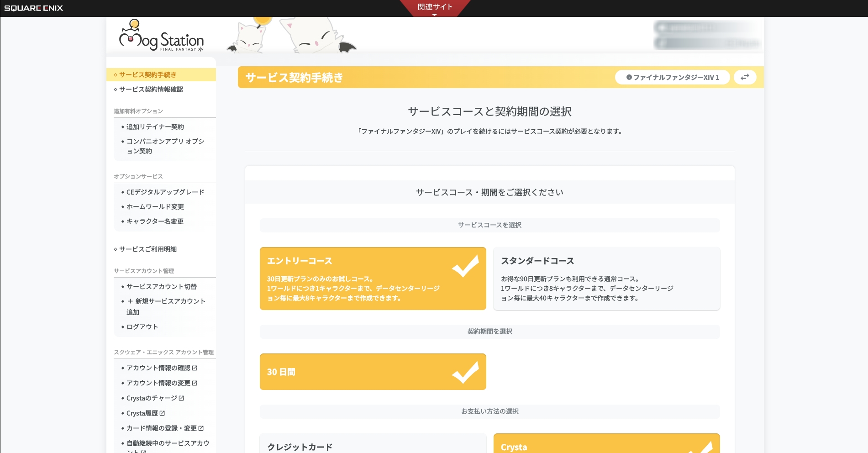Select the エントリーコース card

373,279
